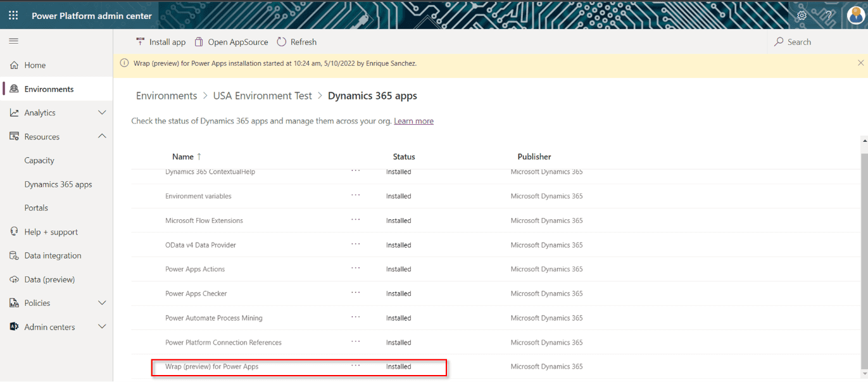This screenshot has height=382, width=868.
Task: Open the settings gear icon
Action: 802,16
